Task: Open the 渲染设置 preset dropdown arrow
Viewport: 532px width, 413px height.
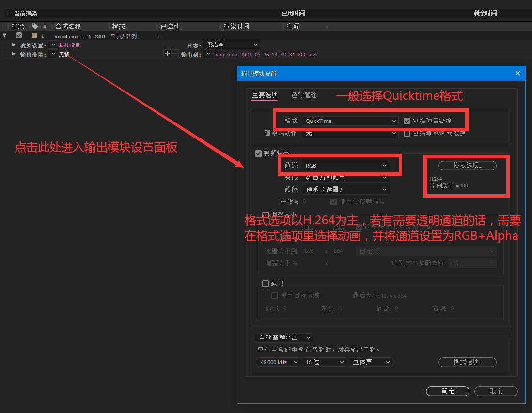Action: point(53,45)
